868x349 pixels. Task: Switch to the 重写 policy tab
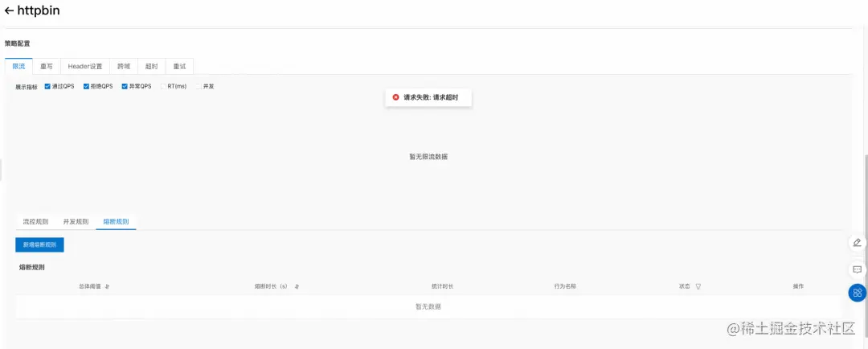tap(47, 66)
